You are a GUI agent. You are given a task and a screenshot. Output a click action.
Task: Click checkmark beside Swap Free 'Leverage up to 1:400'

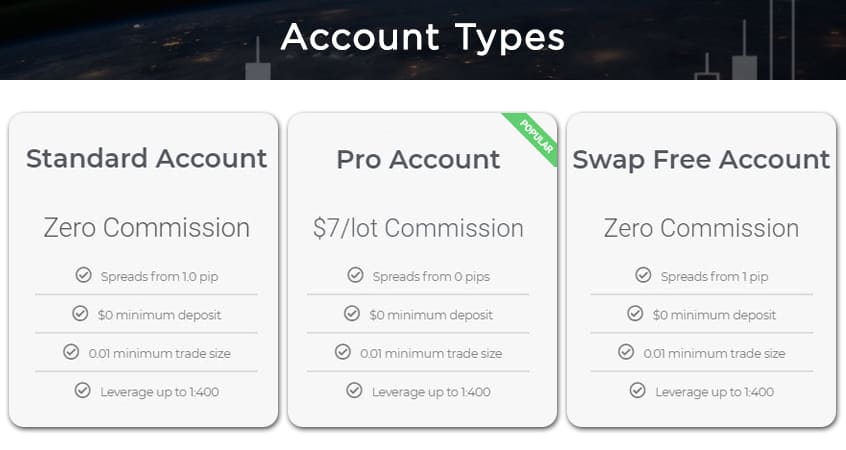(x=637, y=390)
